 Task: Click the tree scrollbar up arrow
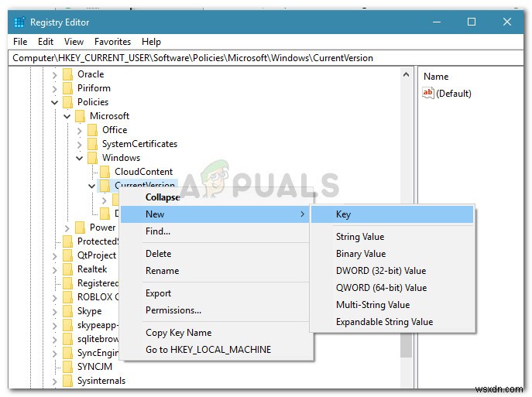tap(406, 74)
